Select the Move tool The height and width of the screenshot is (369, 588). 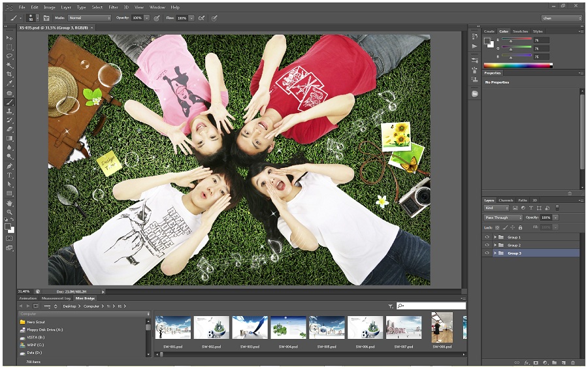pos(10,38)
